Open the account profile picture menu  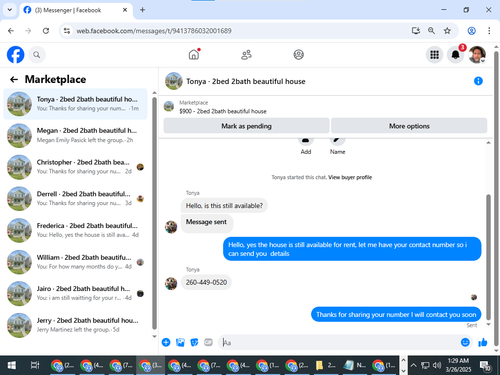tap(477, 54)
